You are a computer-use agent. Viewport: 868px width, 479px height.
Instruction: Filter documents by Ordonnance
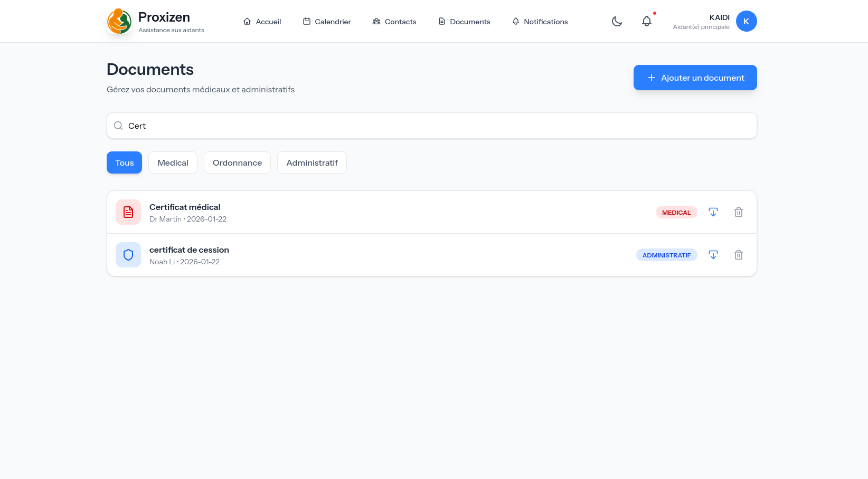(x=237, y=162)
